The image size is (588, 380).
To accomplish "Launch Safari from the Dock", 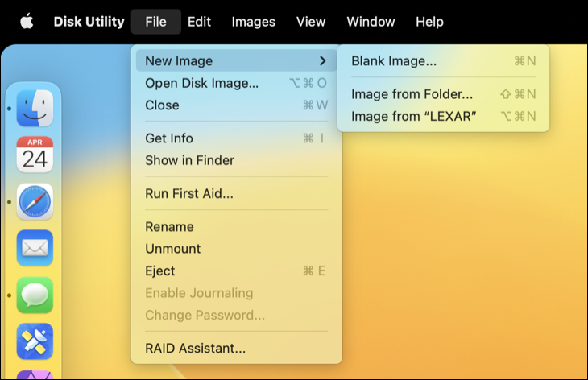I will (35, 201).
